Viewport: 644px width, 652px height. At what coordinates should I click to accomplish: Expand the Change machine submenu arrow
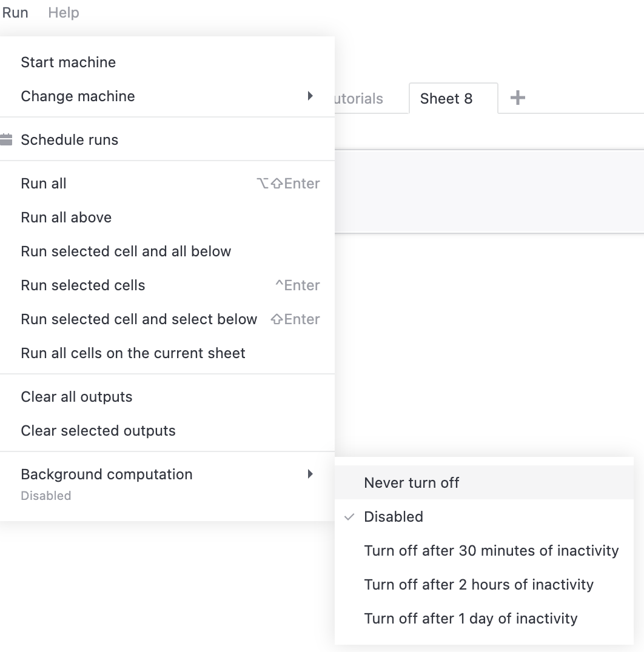310,96
